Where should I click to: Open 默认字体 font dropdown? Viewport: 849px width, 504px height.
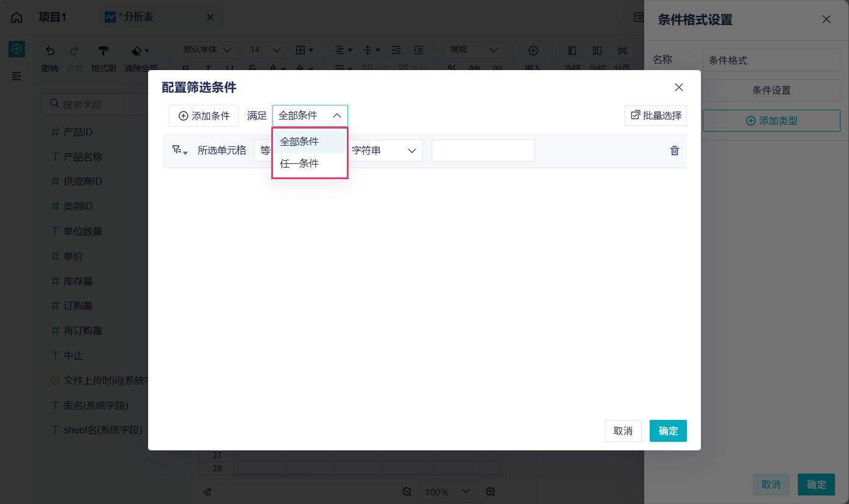pos(207,49)
